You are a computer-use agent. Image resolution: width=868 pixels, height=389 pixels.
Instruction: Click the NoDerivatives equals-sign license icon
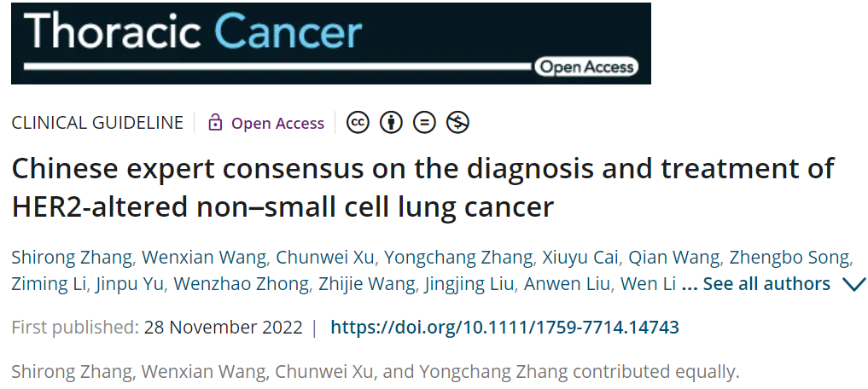tap(424, 123)
